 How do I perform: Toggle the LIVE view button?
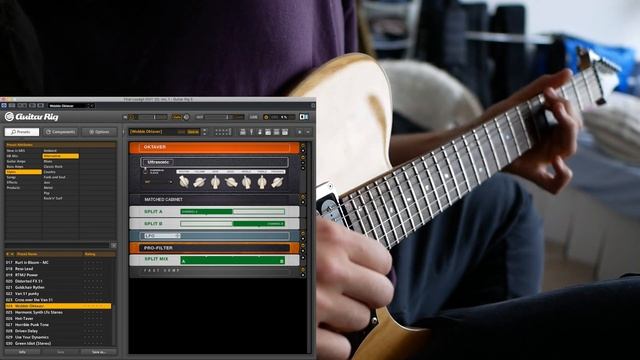253,117
